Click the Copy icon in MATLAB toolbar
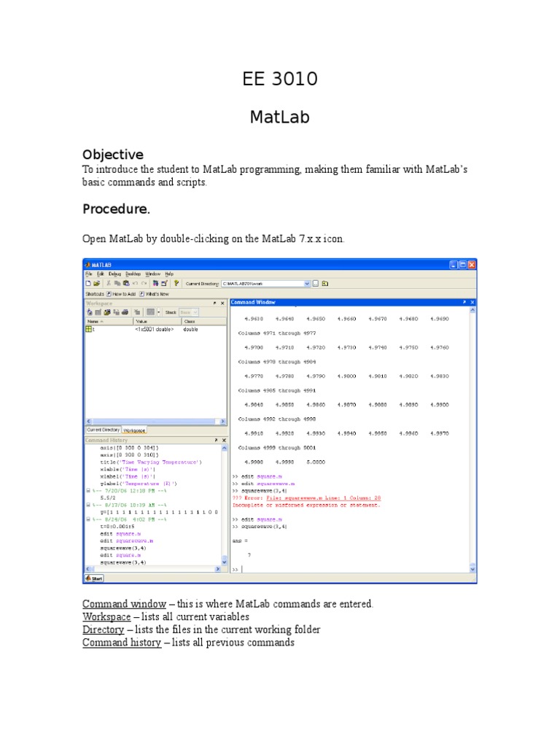 (x=117, y=284)
